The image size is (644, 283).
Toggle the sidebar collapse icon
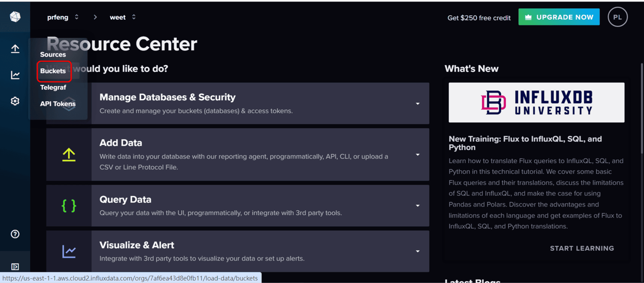coord(15,267)
